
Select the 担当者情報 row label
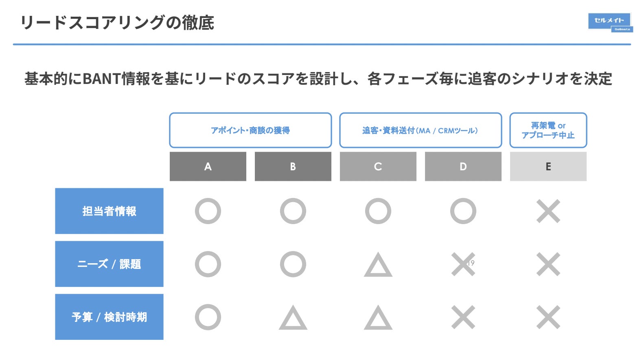coord(109,211)
